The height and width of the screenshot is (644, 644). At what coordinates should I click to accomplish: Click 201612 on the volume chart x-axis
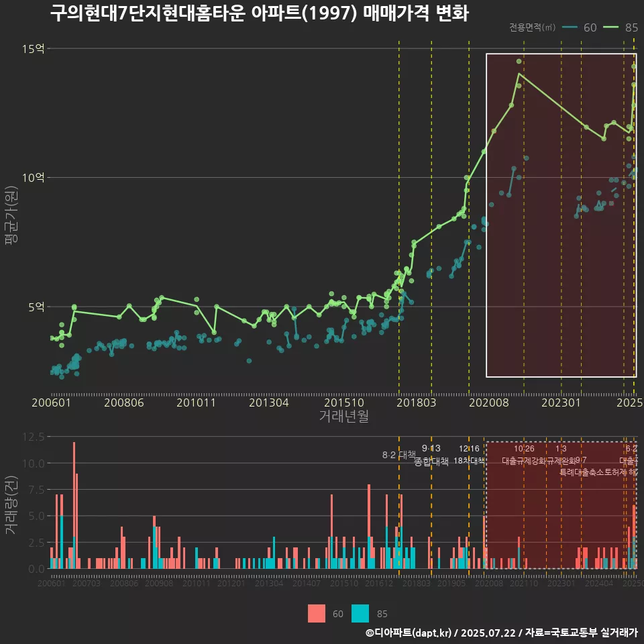pos(379,583)
